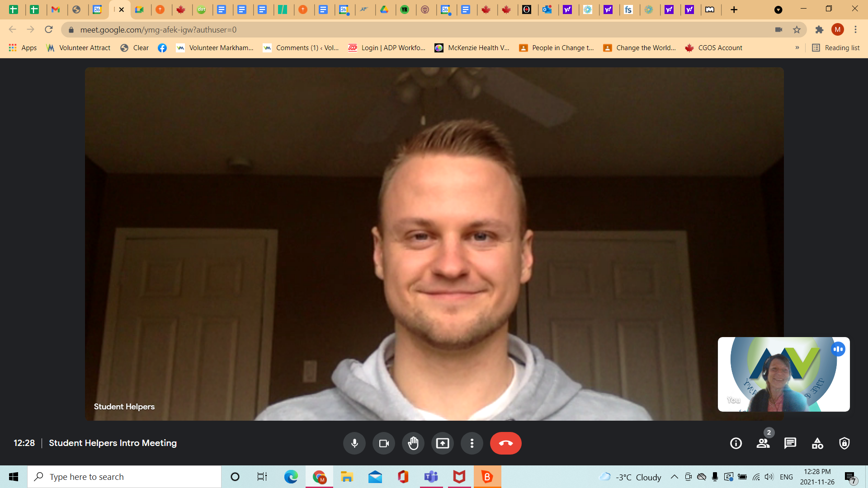Open the Activities panel icon
Screen dimensions: 868x488
(x=817, y=443)
